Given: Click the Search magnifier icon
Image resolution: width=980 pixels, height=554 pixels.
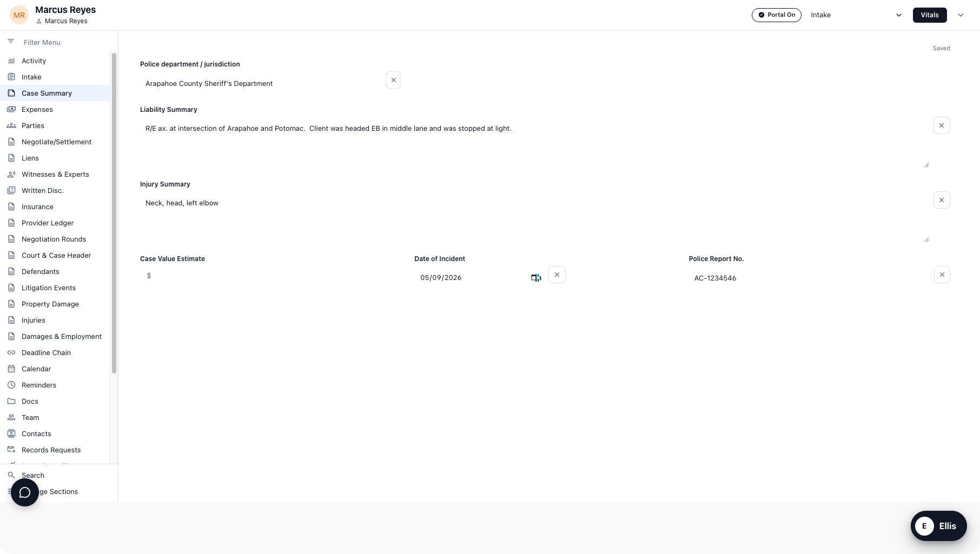Looking at the screenshot, I should tap(11, 476).
